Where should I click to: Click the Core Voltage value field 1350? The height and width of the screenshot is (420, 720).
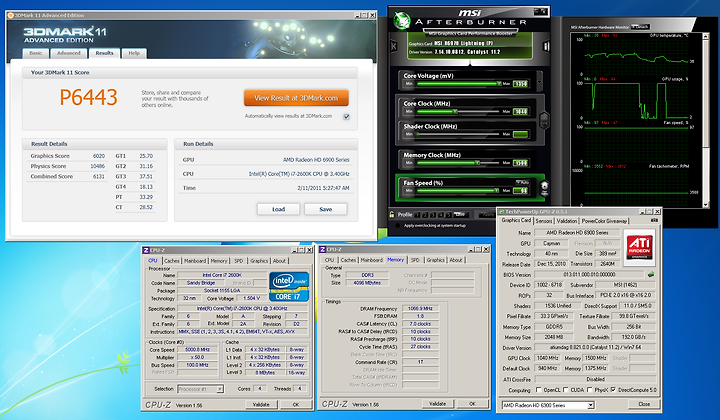[x=520, y=84]
